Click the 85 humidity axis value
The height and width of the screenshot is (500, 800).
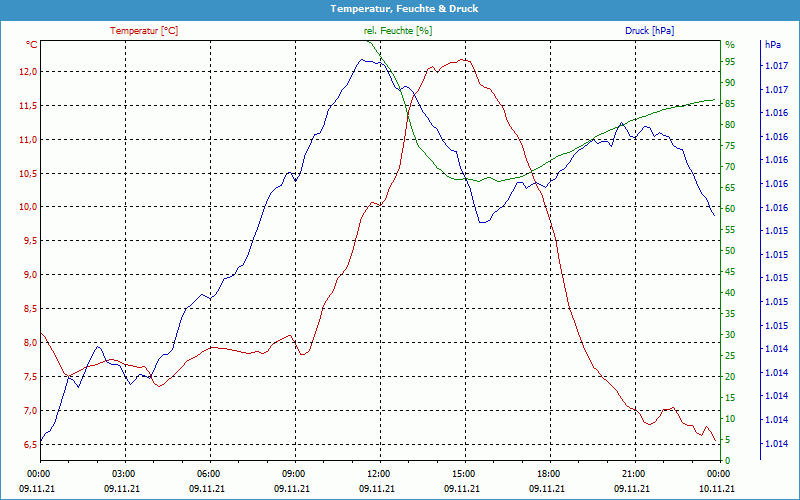(x=730, y=104)
